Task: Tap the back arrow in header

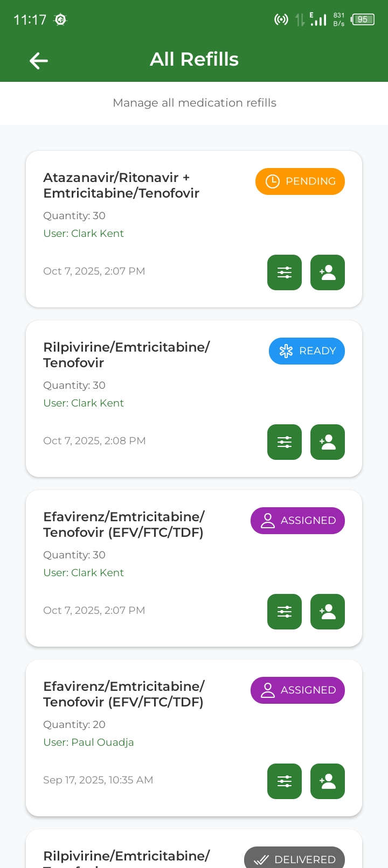Action: [39, 61]
